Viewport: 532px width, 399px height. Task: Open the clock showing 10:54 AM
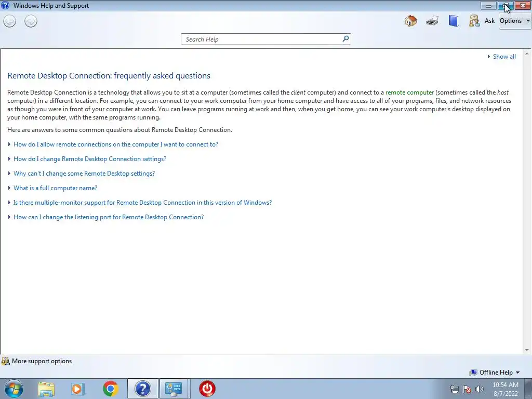(505, 389)
